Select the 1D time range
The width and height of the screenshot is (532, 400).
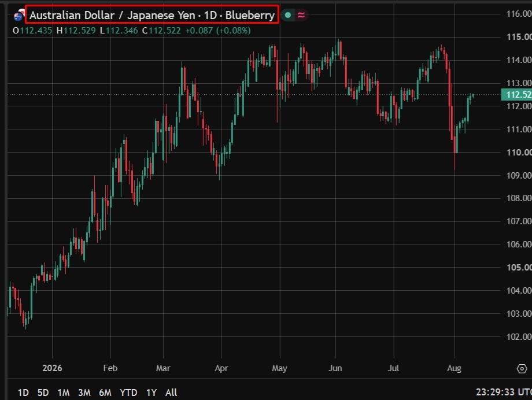click(23, 392)
